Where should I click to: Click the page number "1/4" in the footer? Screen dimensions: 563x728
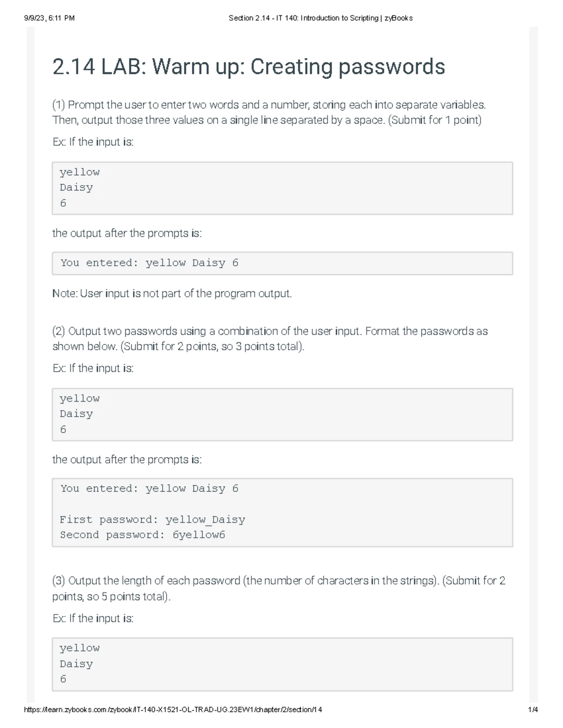tap(533, 709)
